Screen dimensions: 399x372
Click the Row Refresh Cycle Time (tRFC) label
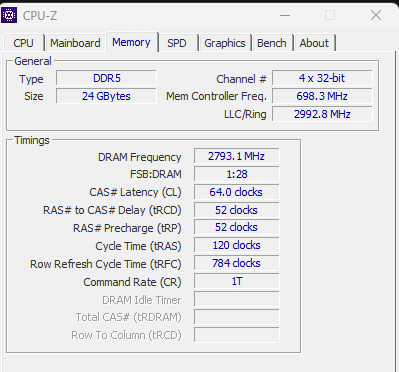pos(106,264)
